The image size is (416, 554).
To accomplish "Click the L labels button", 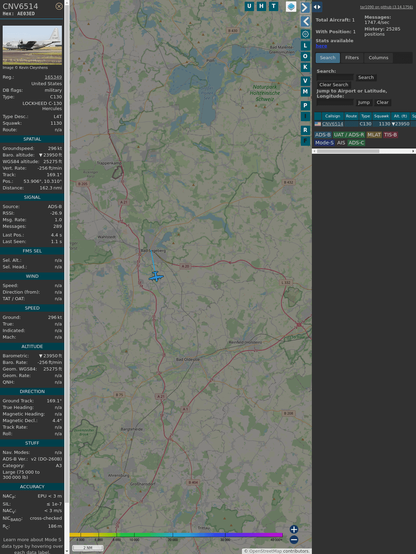I will 305,46.
